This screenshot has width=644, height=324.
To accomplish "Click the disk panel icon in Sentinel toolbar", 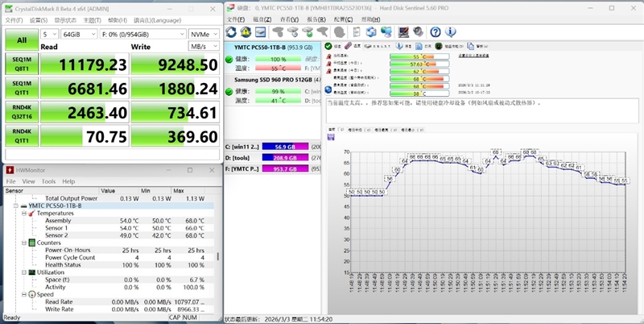I will pyautogui.click(x=260, y=31).
